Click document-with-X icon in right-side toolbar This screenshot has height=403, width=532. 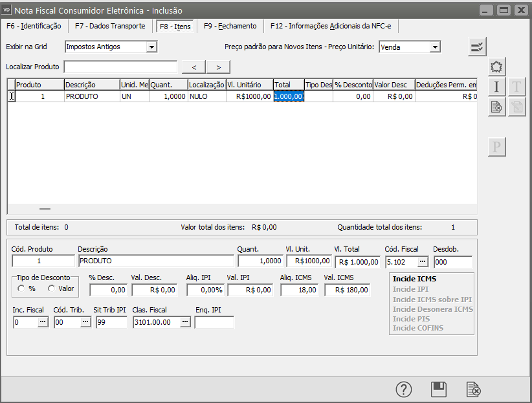[x=497, y=107]
